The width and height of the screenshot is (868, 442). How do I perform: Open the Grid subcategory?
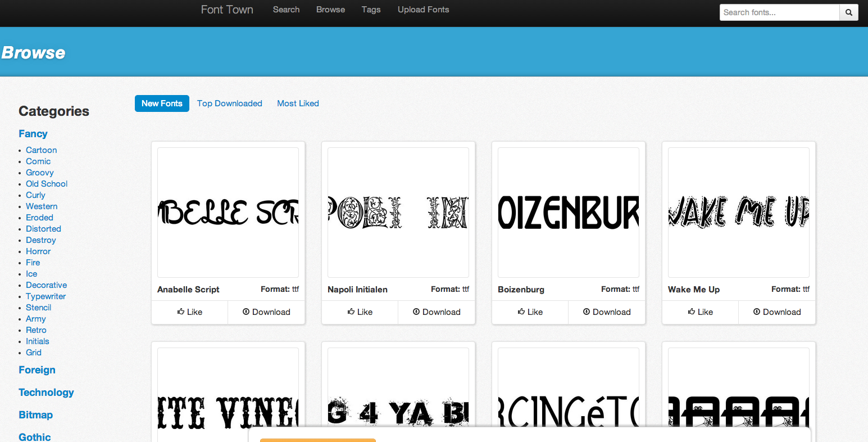click(34, 353)
